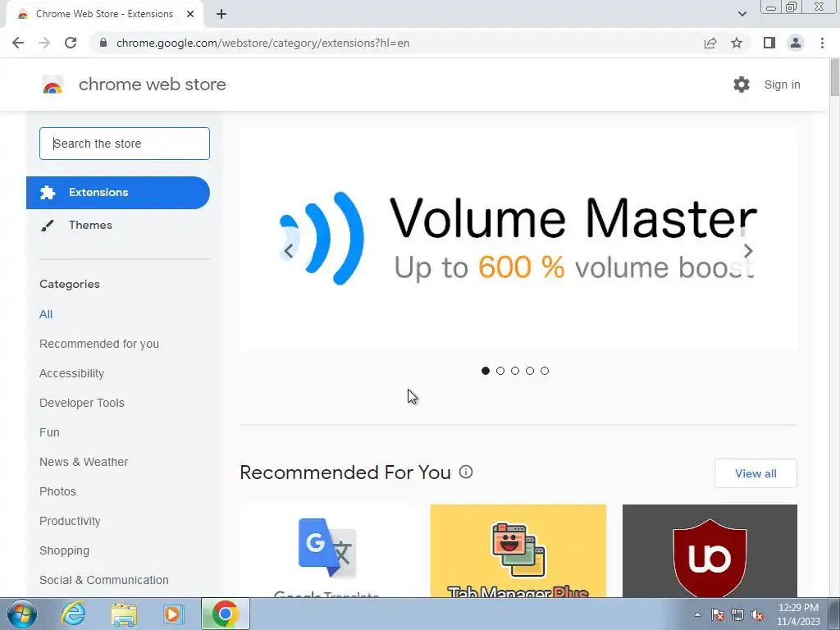840x630 pixels.
Task: Open Chrome side panel
Action: click(769, 43)
